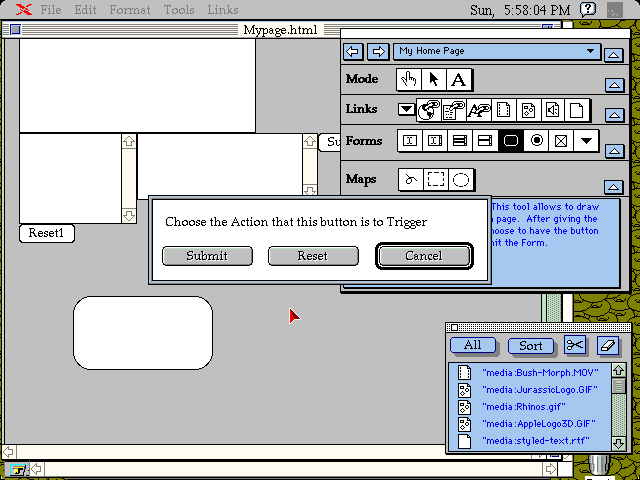
Task: Click the Submit button in dialog
Action: [207, 256]
